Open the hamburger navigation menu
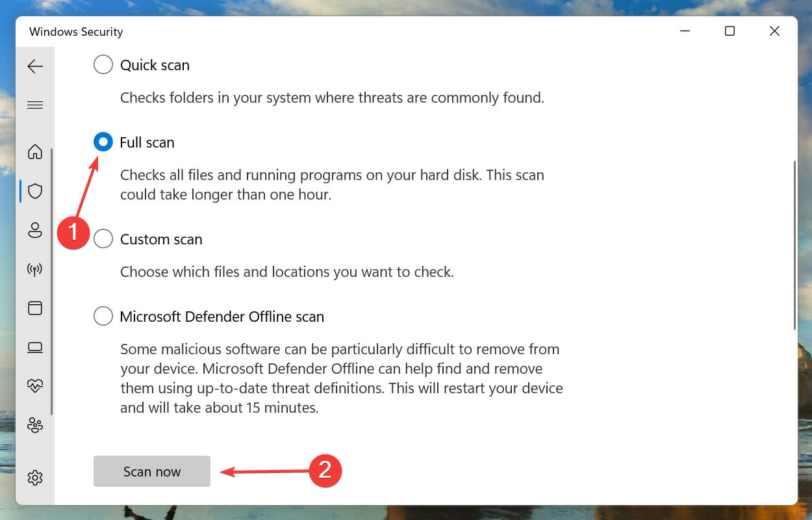Viewport: 812px width, 520px height. pos(35,105)
